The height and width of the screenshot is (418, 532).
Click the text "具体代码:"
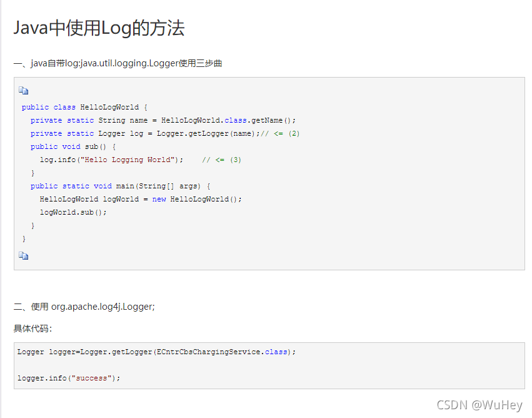click(x=33, y=329)
